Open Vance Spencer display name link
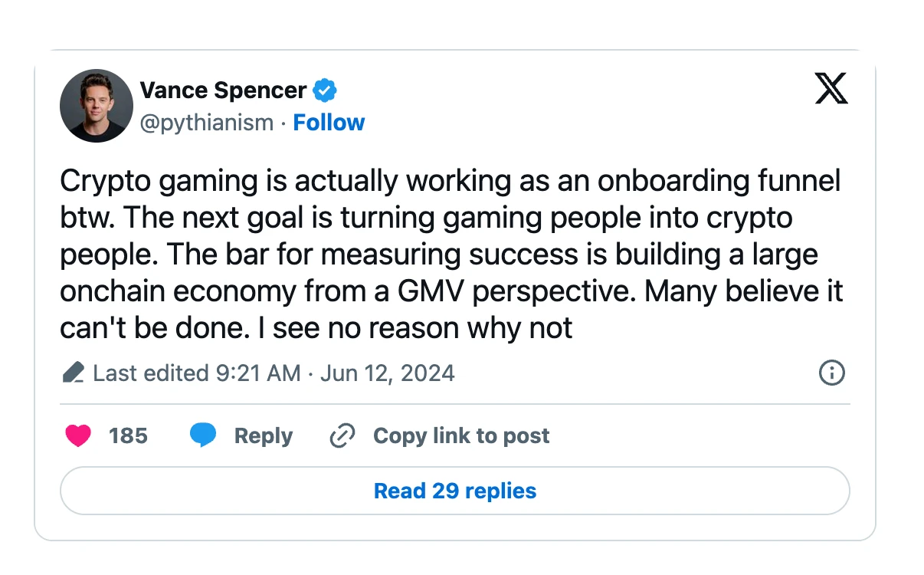The image size is (924, 575). point(223,90)
